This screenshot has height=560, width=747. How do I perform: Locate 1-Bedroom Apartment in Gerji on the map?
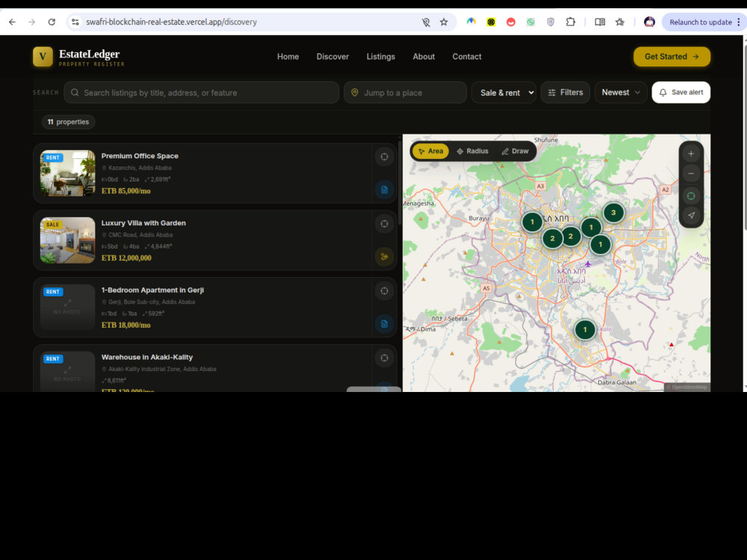coord(385,291)
